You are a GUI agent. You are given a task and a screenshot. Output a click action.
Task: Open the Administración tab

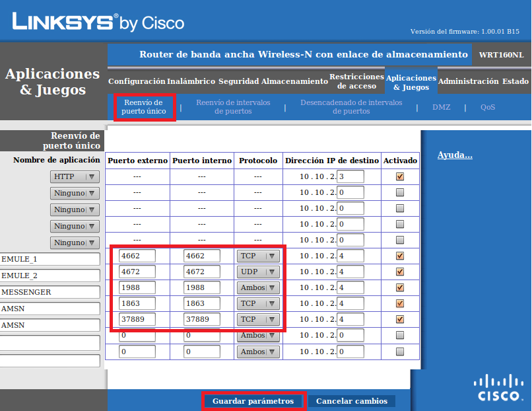(x=468, y=81)
